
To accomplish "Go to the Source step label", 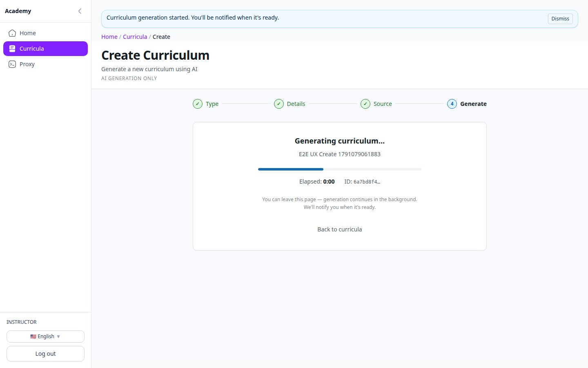I will click(383, 104).
